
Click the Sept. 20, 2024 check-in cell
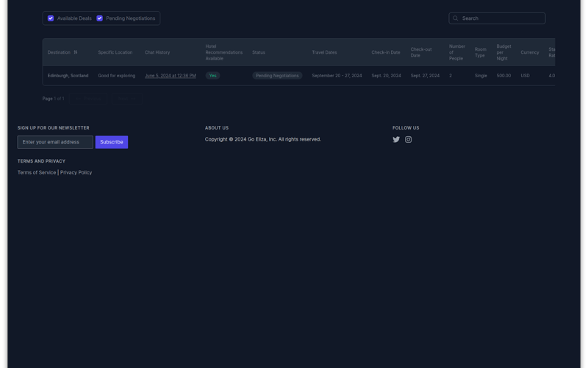(387, 76)
